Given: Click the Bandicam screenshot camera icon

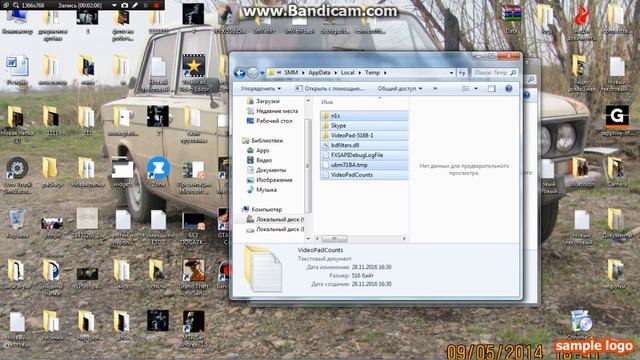Looking at the screenshot, I should 125,5.
